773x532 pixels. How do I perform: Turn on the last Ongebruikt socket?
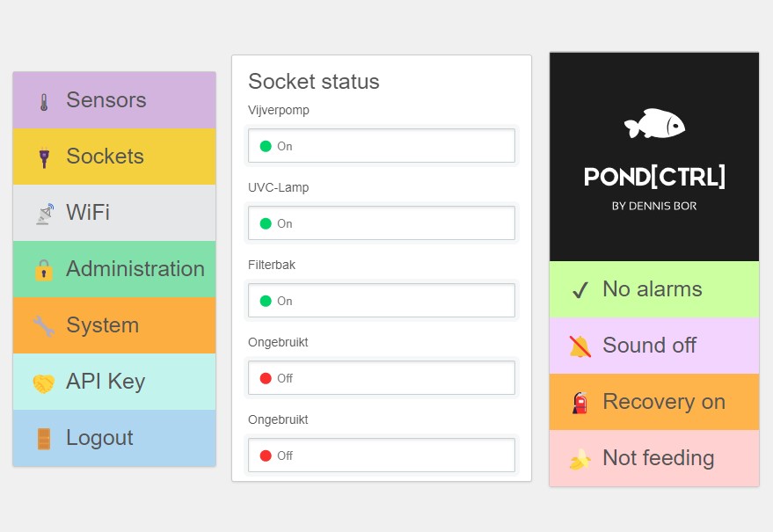click(x=381, y=455)
